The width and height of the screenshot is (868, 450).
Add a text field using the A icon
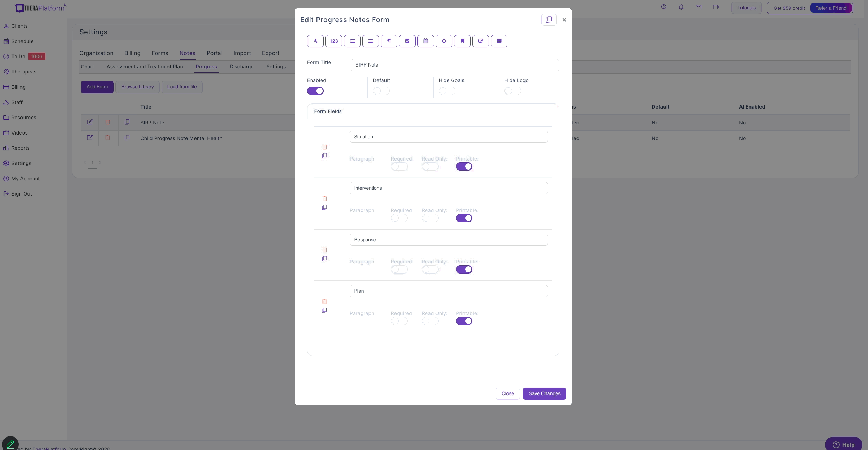(315, 41)
